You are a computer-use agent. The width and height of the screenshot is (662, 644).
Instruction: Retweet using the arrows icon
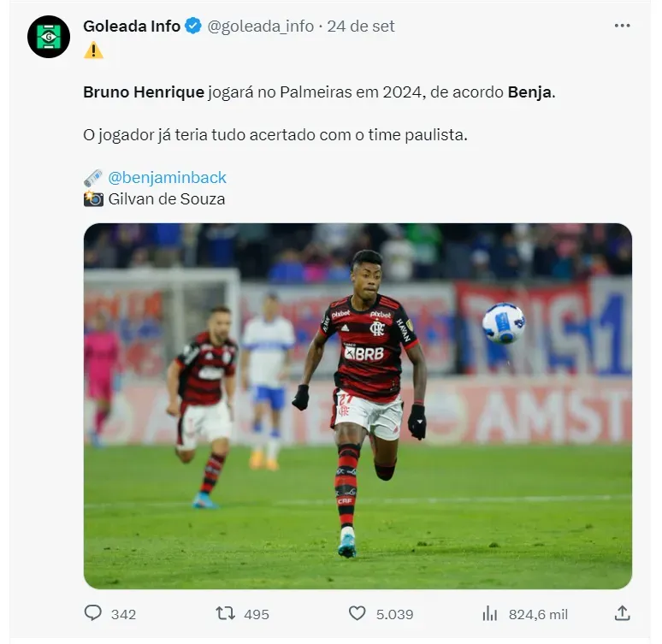pos(226,613)
